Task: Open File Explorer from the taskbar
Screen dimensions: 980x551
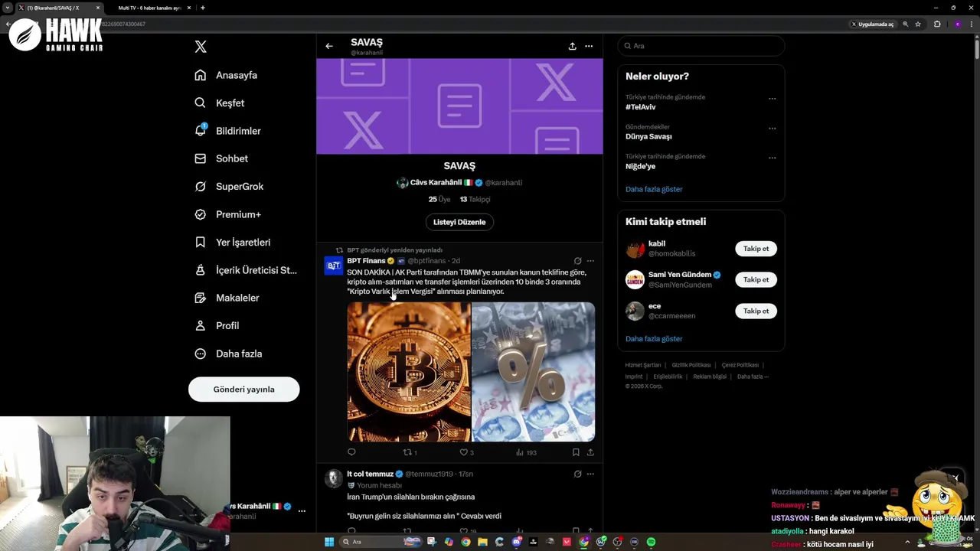Action: point(483,542)
